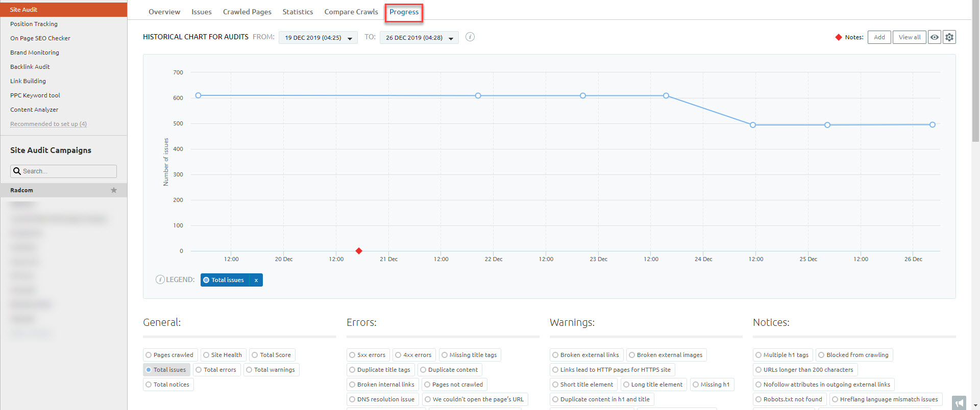This screenshot has height=410, width=980.
Task: Star the Radcom campaign
Action: (x=114, y=190)
